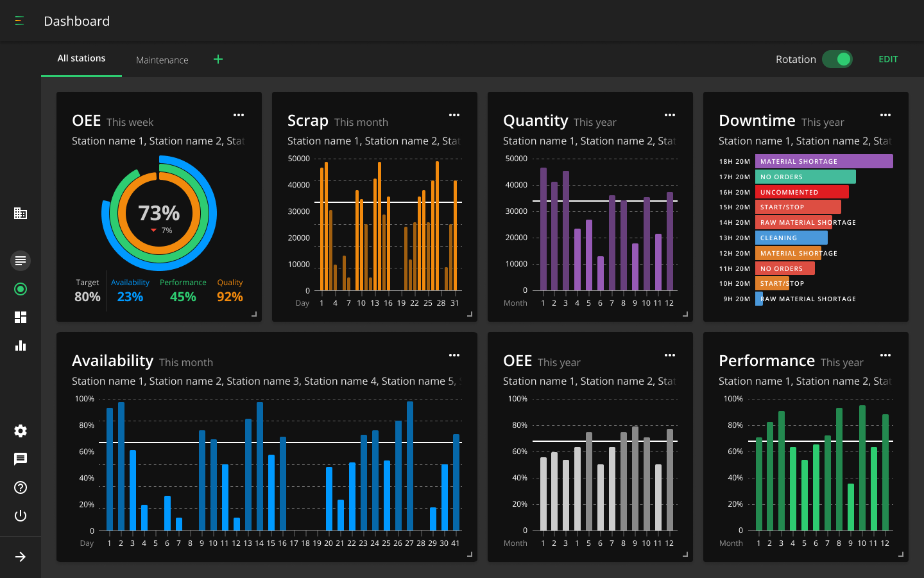This screenshot has width=924, height=578.
Task: Open options menu on the Downtime card
Action: pos(886,115)
